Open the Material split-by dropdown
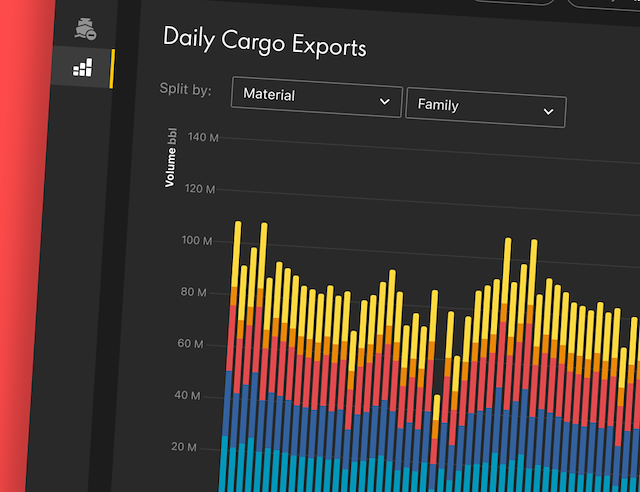The height and width of the screenshot is (492, 640). pos(317,97)
